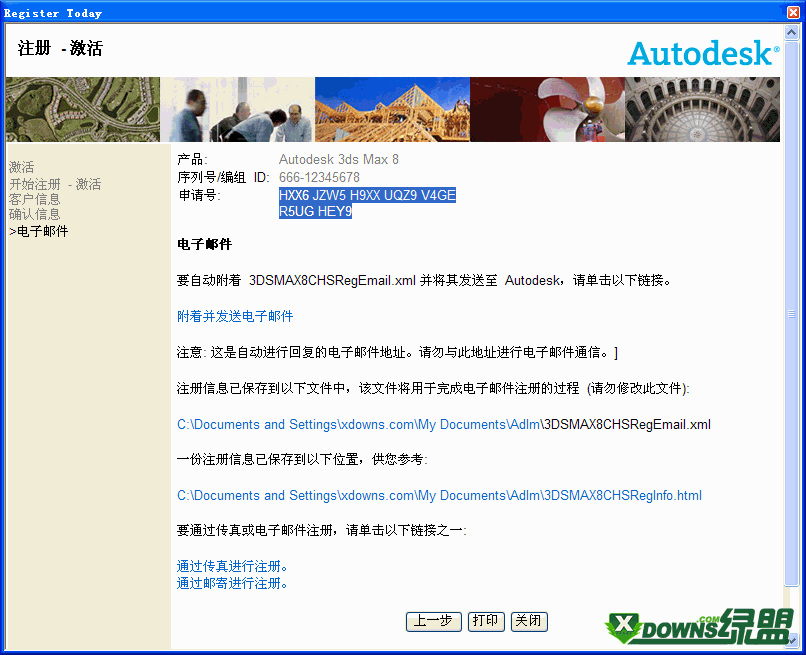Follow the 通过传真进行注册 link
806x655 pixels.
tap(232, 567)
